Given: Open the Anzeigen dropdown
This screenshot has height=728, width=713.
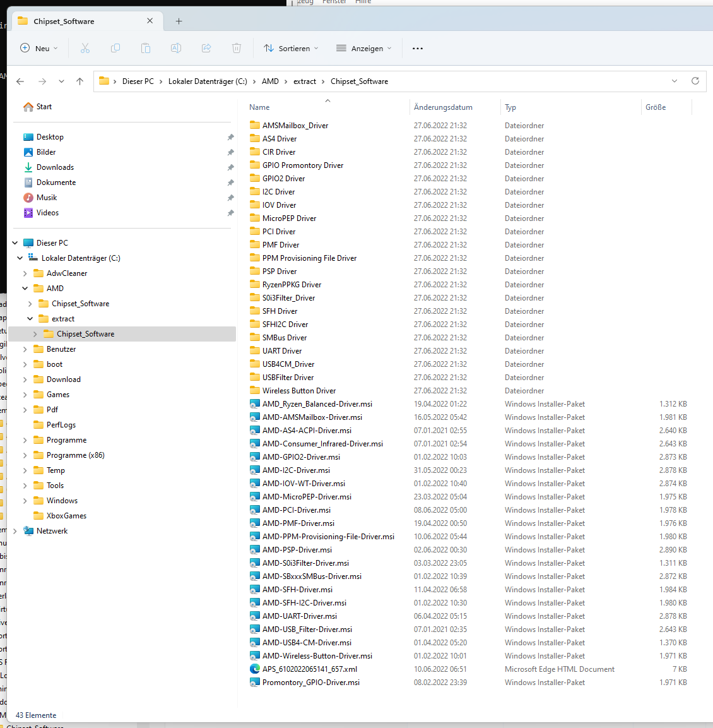Looking at the screenshot, I should click(x=364, y=48).
